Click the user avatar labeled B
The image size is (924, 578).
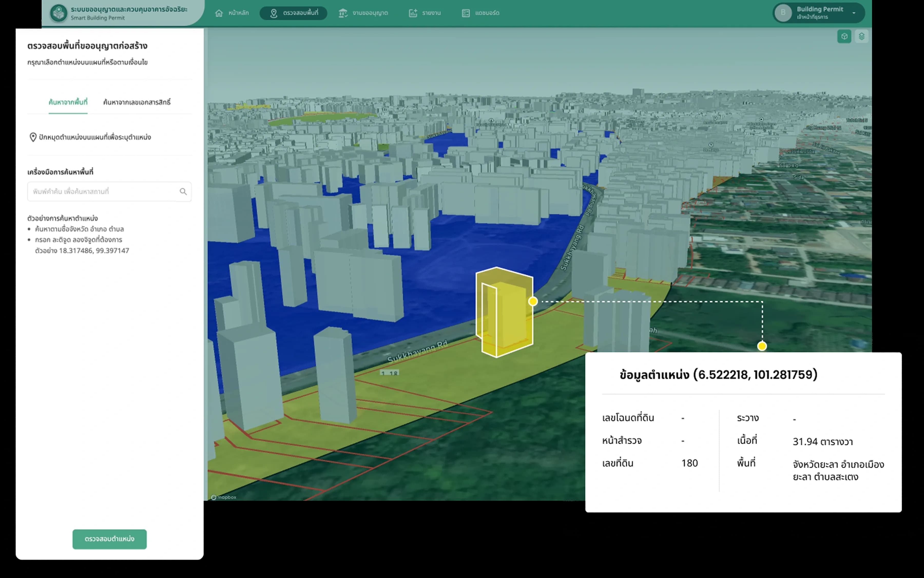point(783,13)
